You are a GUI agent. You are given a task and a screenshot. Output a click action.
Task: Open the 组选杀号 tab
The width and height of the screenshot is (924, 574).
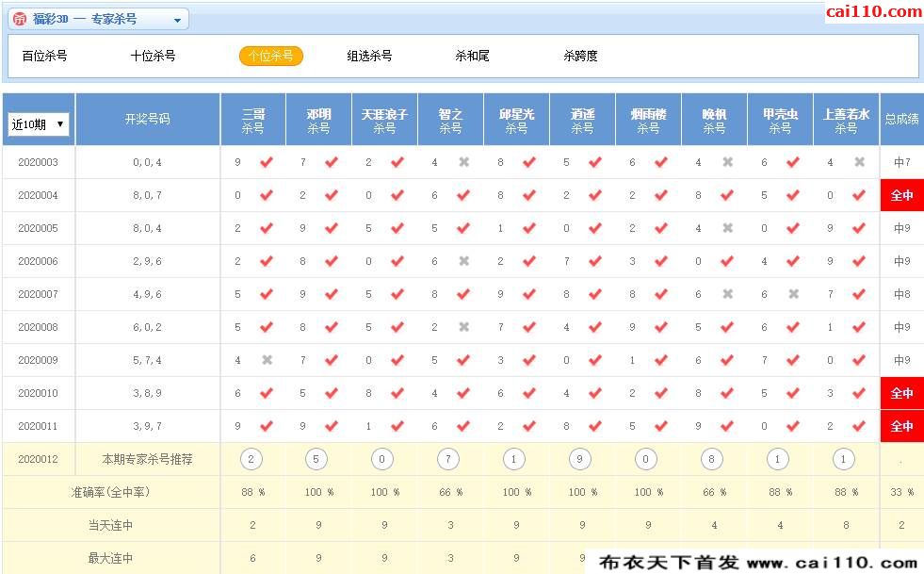[x=369, y=56]
